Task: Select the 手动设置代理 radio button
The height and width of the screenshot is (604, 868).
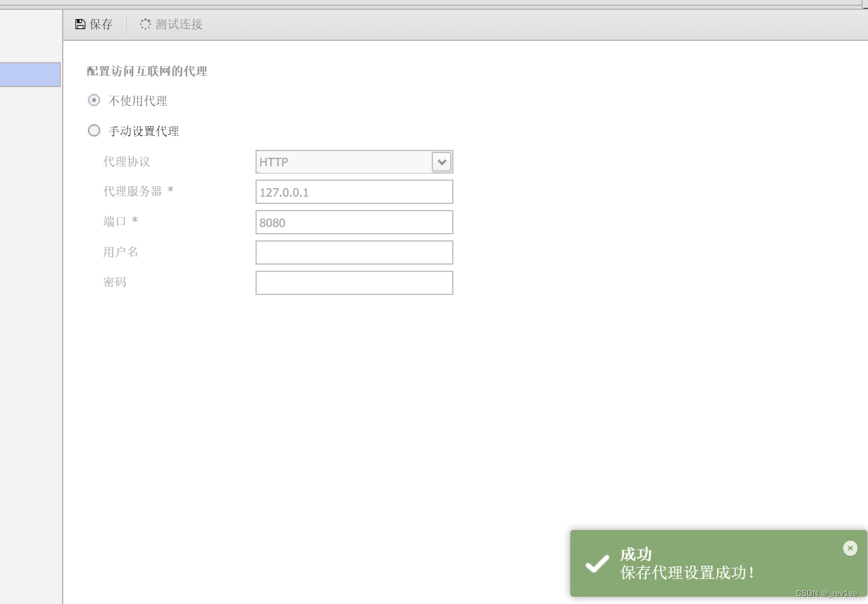Action: pyautogui.click(x=94, y=131)
